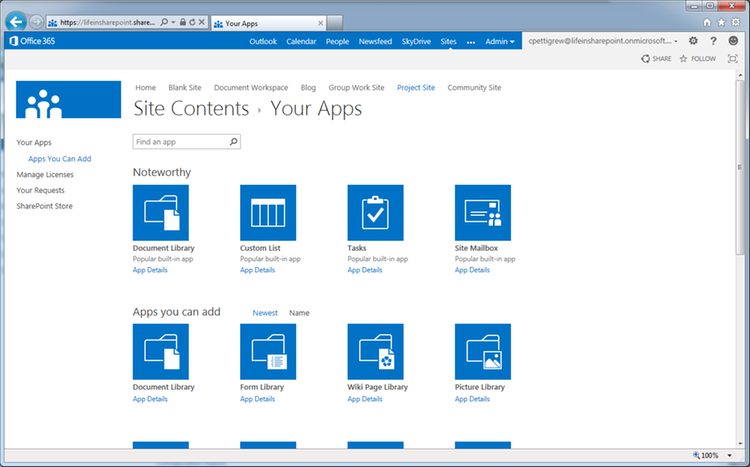Open SharePoint settings gear icon
Screen dimensions: 750x467
[x=693, y=41]
